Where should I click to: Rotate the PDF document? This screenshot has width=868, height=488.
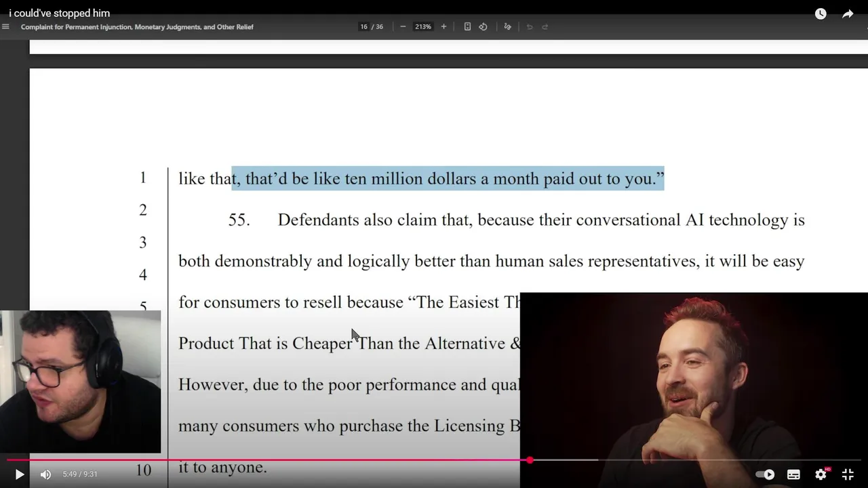click(483, 26)
